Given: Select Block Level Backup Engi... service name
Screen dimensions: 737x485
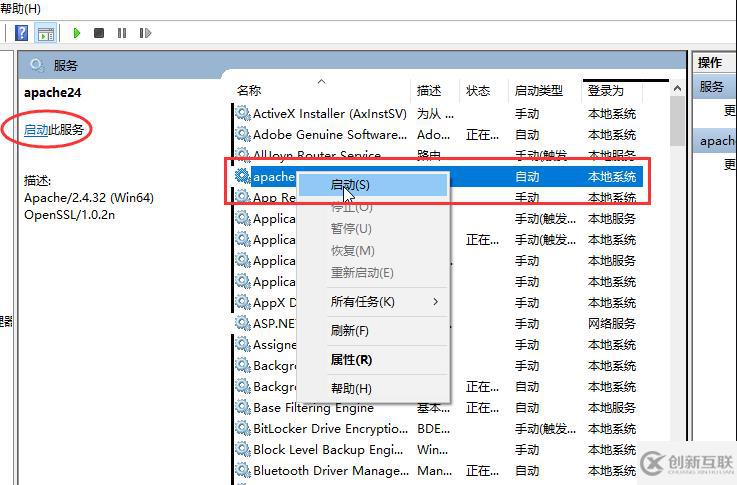Looking at the screenshot, I should coord(328,450).
